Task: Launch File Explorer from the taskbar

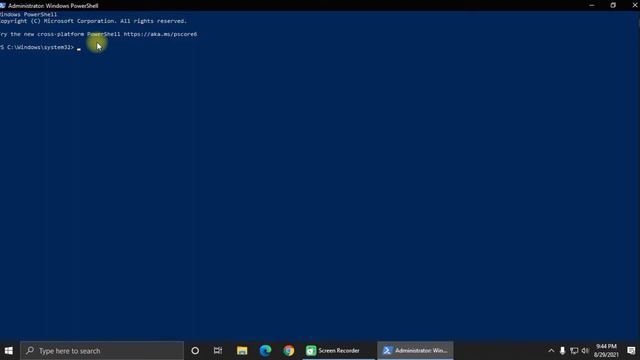Action: [242, 351]
